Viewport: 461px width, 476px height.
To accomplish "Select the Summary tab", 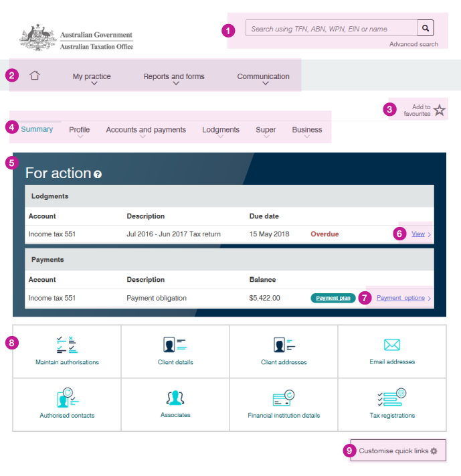I will pos(37,129).
